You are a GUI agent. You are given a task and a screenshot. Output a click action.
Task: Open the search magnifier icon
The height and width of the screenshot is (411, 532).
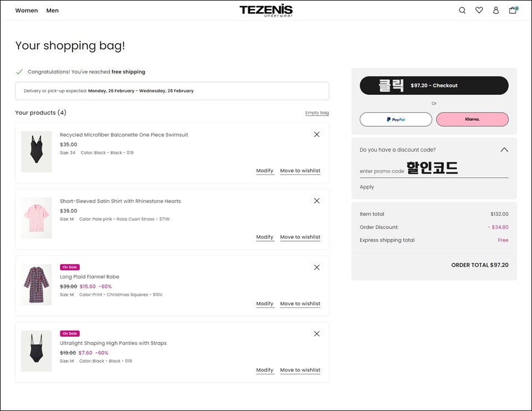tap(462, 11)
